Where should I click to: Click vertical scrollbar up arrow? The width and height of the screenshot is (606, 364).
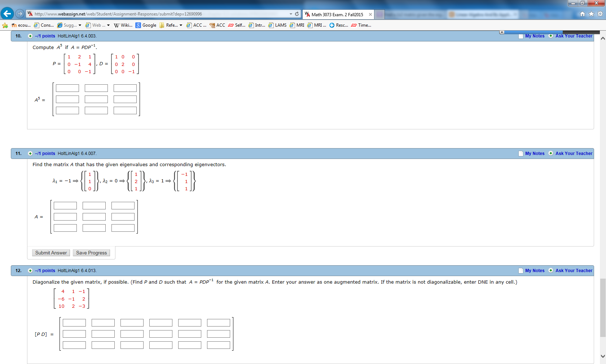pos(603,39)
